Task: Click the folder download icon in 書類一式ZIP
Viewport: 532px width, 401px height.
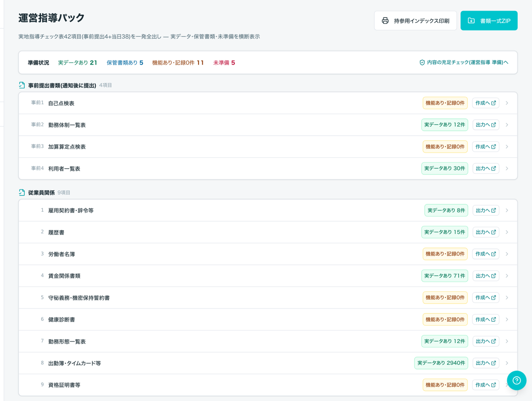Action: coord(471,21)
